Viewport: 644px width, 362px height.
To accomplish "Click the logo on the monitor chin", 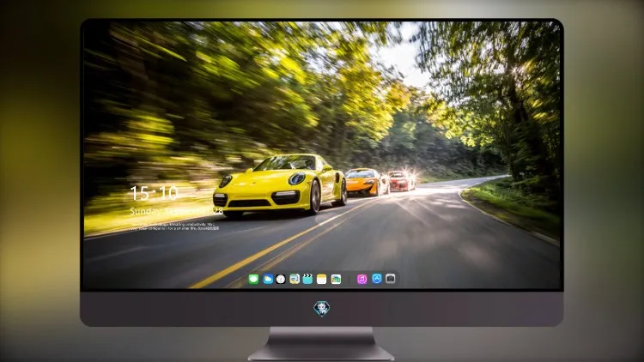I will [322, 309].
